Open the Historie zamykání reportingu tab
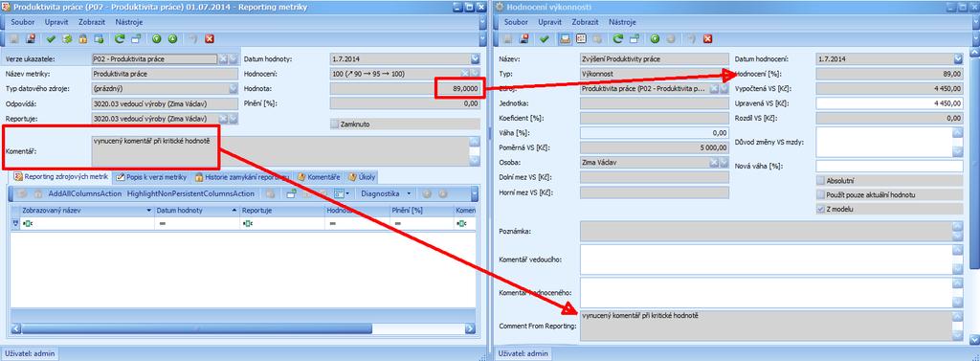This screenshot has width=980, height=361. pos(241,177)
